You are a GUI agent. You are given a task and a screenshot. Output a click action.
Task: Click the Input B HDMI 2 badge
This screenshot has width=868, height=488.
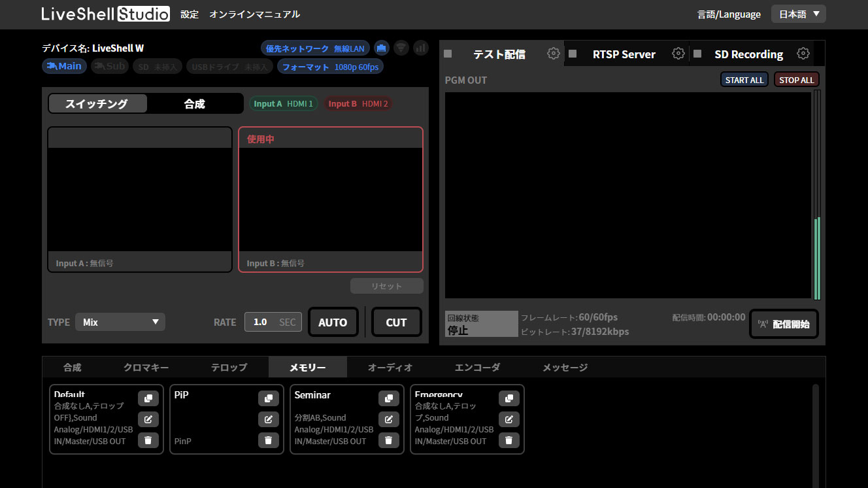(358, 103)
